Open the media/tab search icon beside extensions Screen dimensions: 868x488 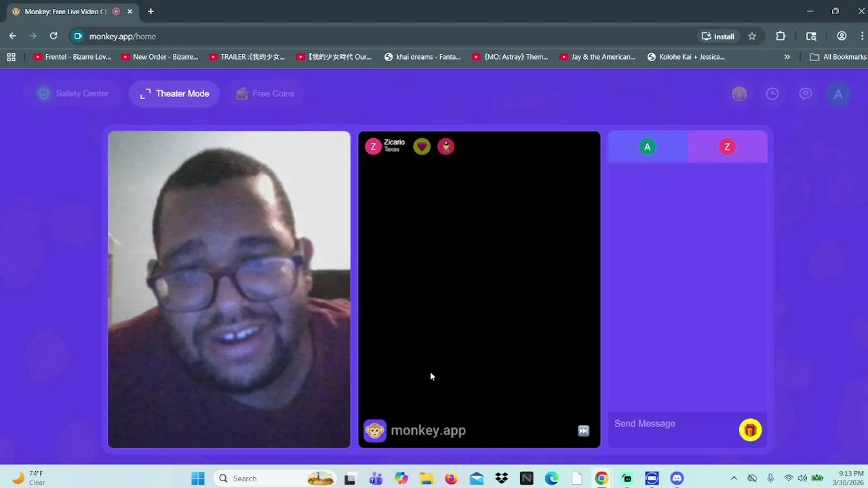(x=811, y=37)
